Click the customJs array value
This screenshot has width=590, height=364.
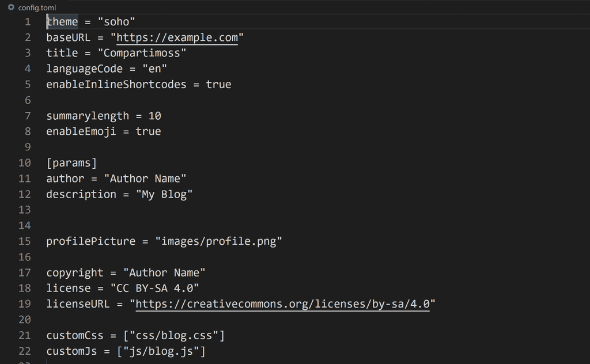pyautogui.click(x=161, y=351)
